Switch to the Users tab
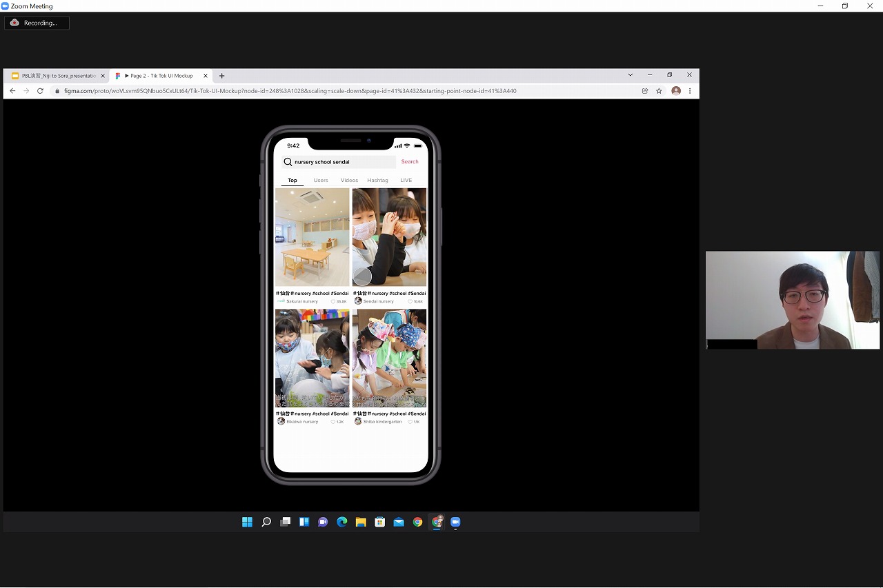Image resolution: width=883 pixels, height=588 pixels. [x=321, y=181]
